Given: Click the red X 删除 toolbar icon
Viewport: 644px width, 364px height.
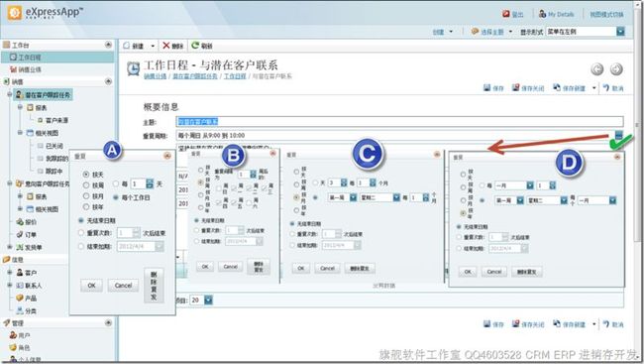Looking at the screenshot, I should (165, 46).
